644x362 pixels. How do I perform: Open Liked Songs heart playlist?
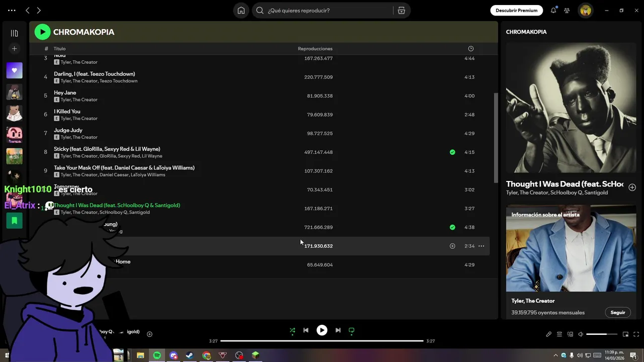tap(14, 70)
